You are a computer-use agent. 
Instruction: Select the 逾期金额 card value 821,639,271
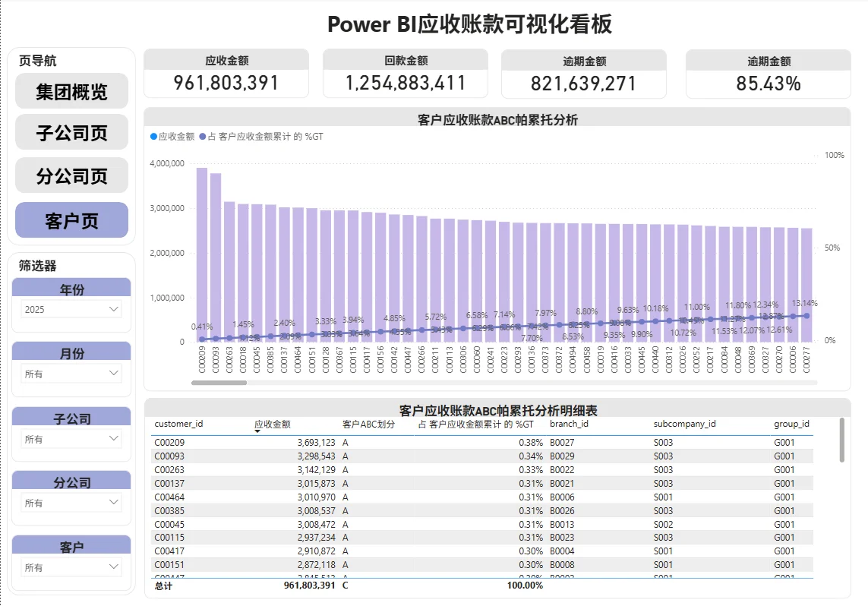point(583,84)
